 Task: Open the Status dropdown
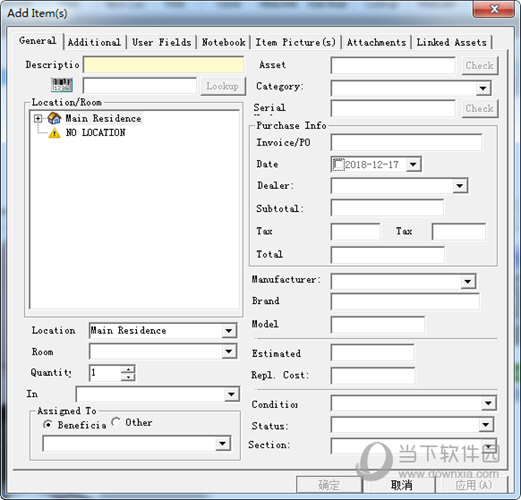click(486, 425)
